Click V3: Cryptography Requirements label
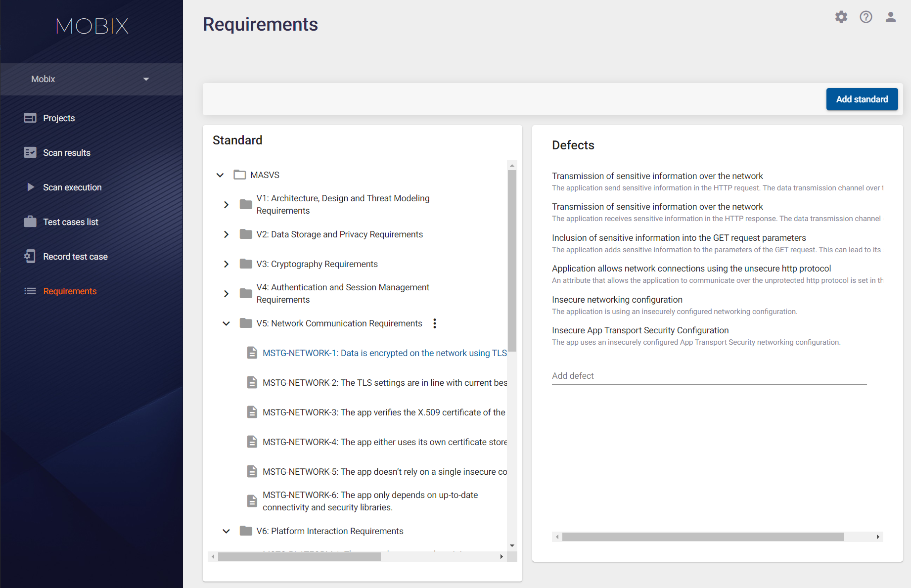The height and width of the screenshot is (588, 911). 317,264
